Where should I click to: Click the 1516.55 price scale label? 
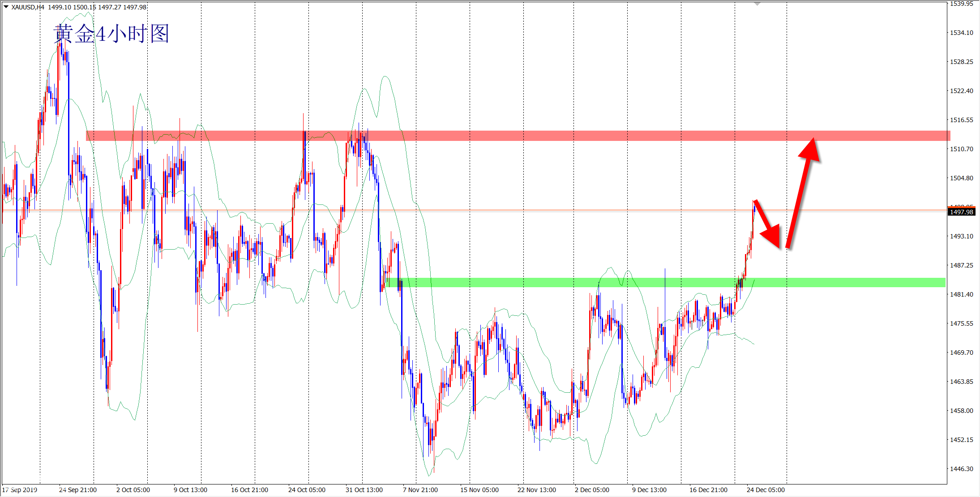(961, 120)
